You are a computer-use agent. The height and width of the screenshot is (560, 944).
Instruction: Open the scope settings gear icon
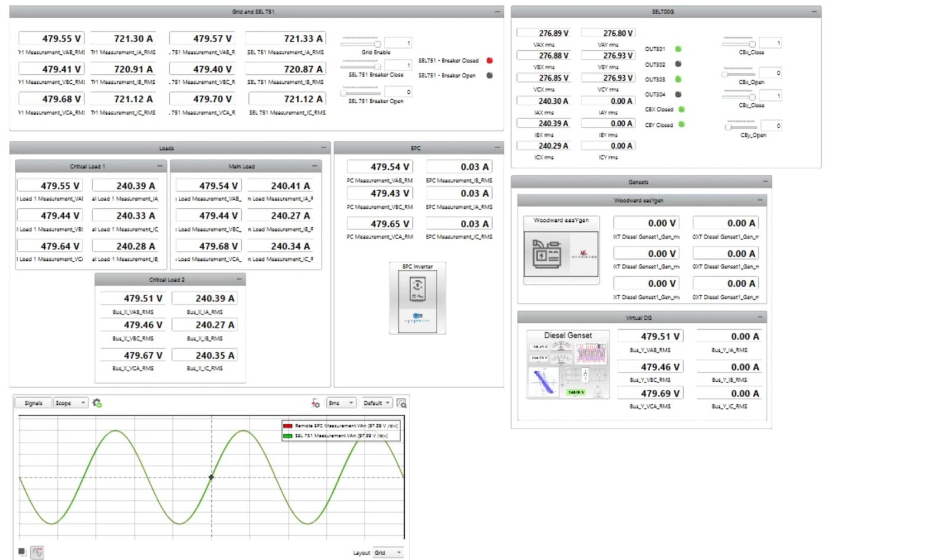[x=97, y=403]
